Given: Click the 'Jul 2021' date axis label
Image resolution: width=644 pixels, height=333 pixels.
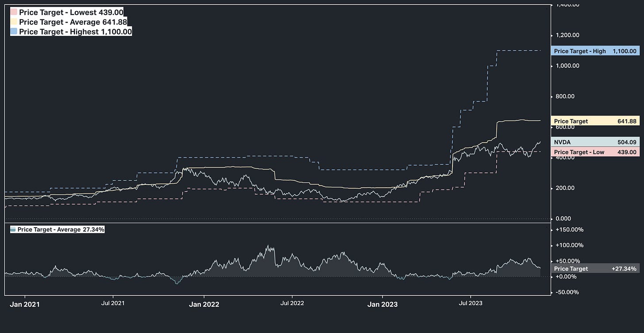Looking at the screenshot, I should coord(113,304).
